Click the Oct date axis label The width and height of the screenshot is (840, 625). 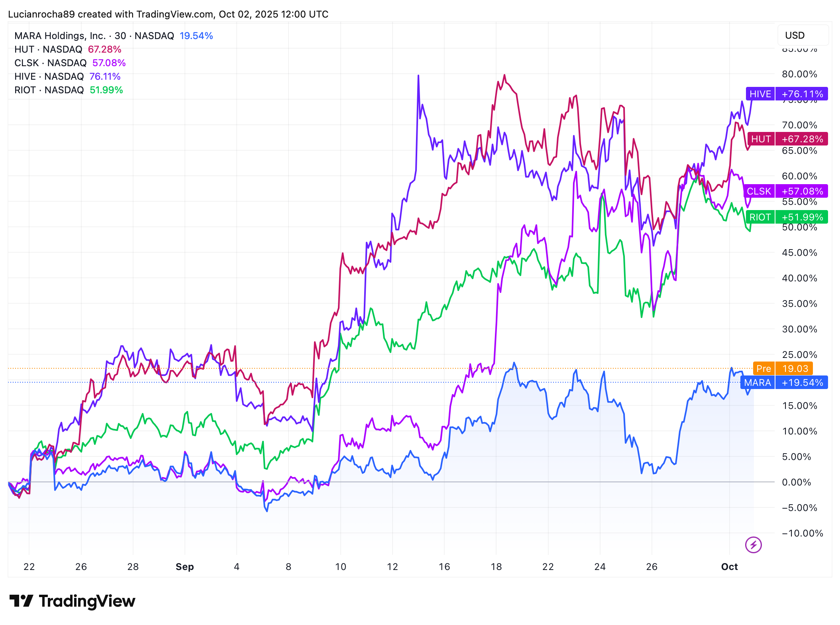point(729,566)
